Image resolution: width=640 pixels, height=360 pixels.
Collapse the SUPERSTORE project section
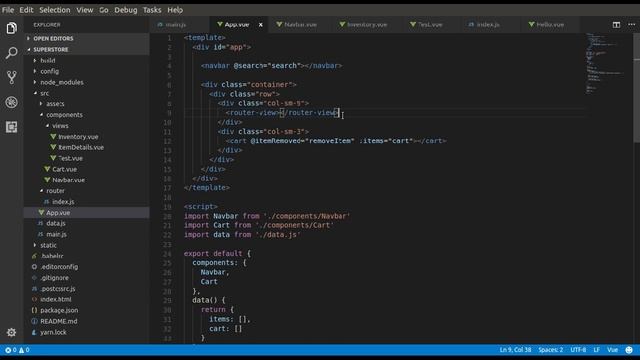point(87,49)
